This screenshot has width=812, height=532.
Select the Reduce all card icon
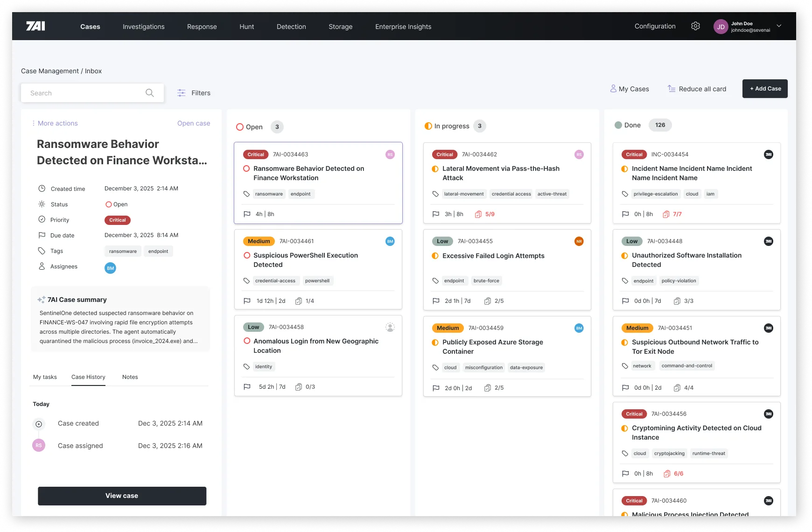(x=672, y=89)
